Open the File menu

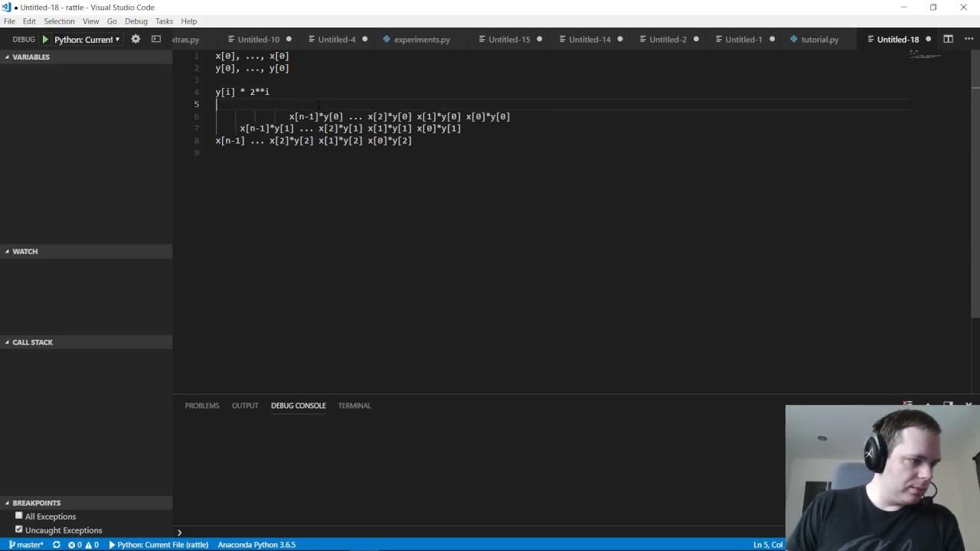point(9,21)
